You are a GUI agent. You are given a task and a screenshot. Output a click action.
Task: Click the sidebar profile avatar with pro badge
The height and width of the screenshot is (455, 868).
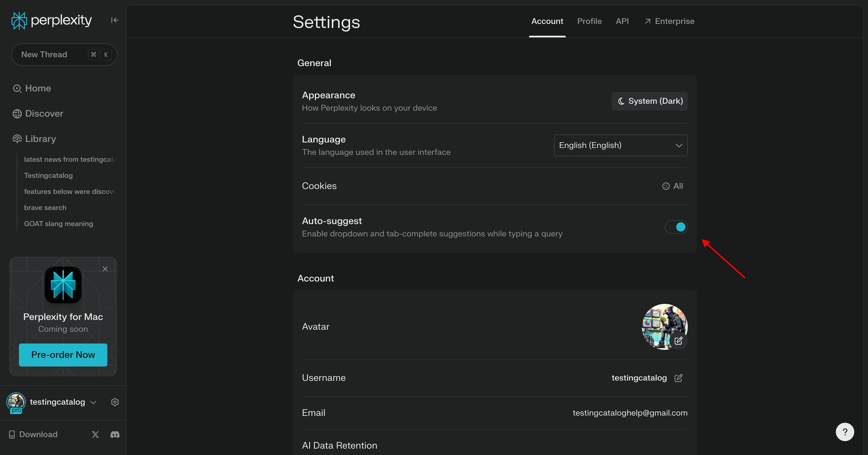pos(16,402)
